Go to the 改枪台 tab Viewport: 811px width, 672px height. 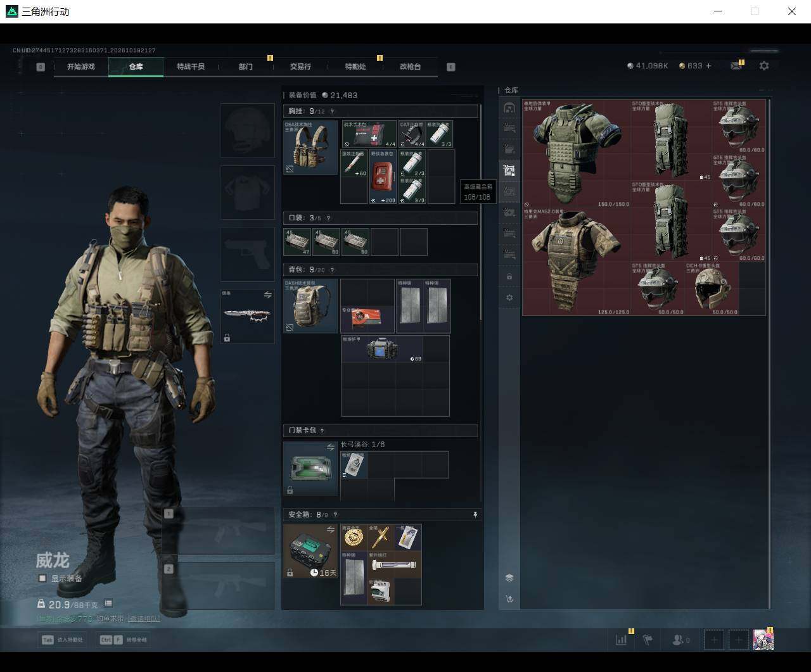click(410, 67)
